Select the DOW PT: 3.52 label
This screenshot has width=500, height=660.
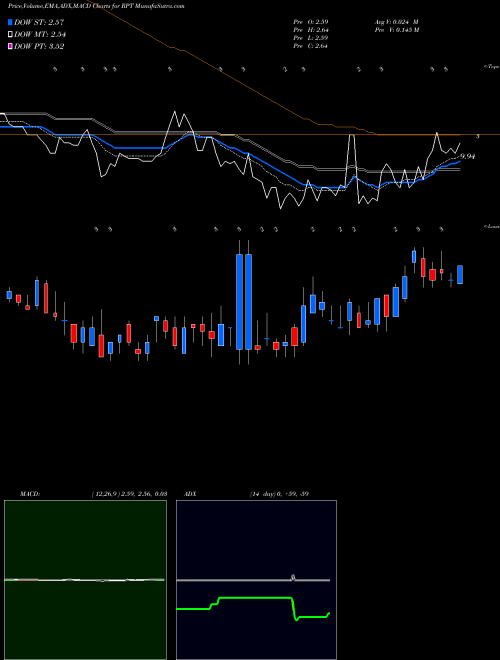[39, 46]
